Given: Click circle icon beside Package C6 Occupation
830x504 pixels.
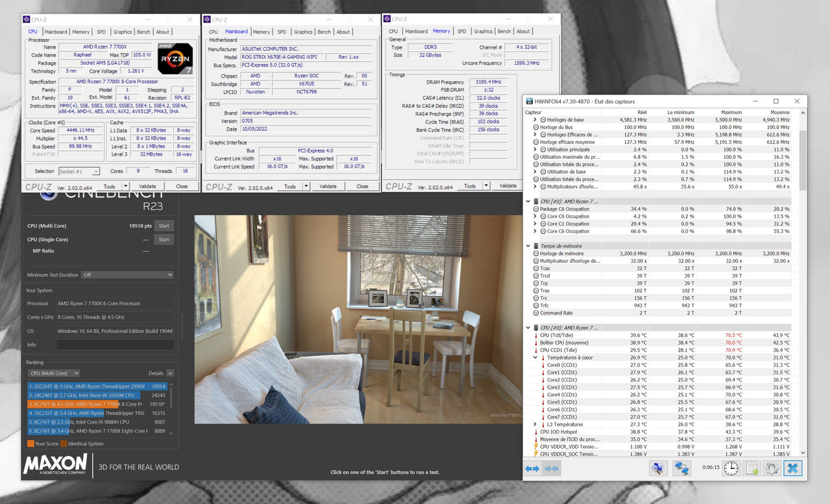Looking at the screenshot, I should coord(536,209).
